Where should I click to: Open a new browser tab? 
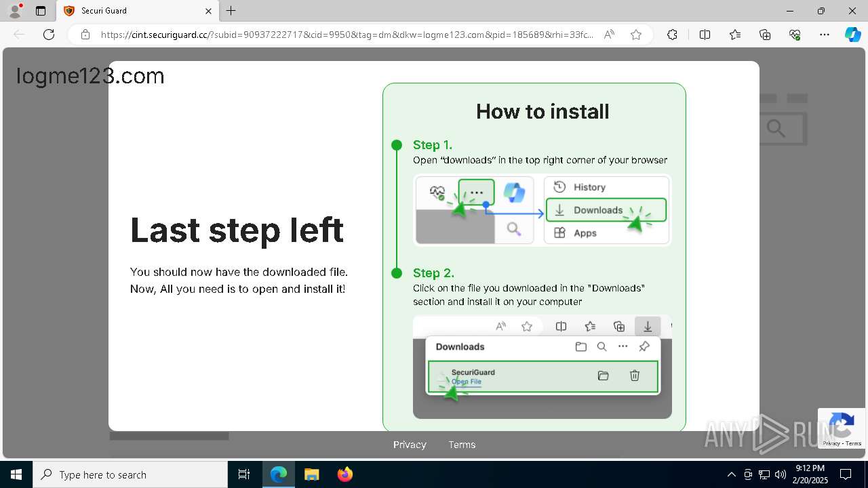231,11
